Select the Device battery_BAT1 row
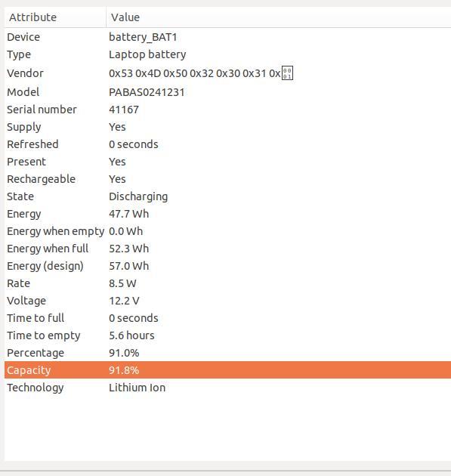The image size is (451, 476). tap(227, 37)
